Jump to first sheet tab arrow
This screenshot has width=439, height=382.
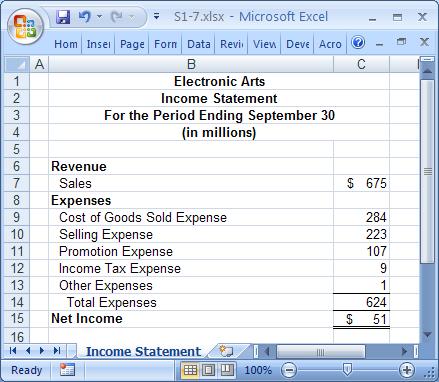[x=13, y=351]
